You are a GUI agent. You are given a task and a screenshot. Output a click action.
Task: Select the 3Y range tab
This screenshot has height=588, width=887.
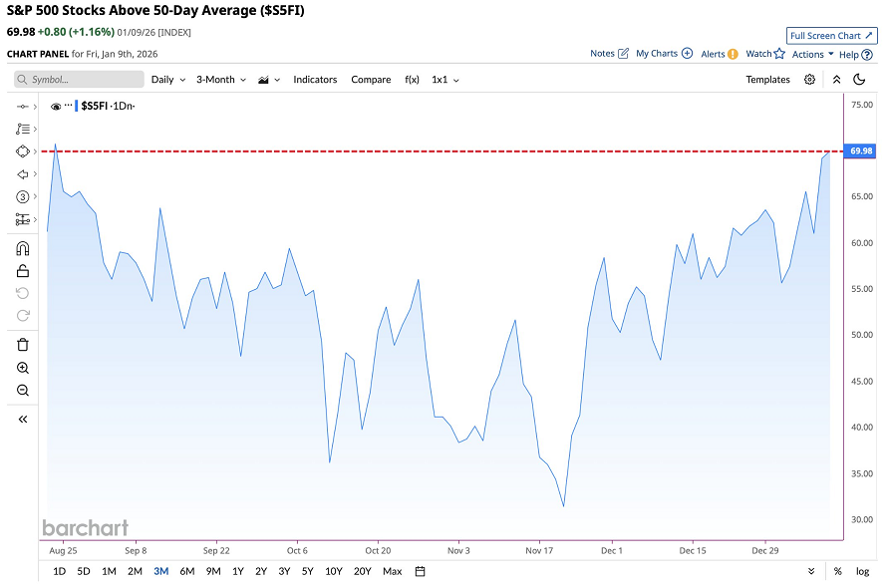[x=284, y=571]
